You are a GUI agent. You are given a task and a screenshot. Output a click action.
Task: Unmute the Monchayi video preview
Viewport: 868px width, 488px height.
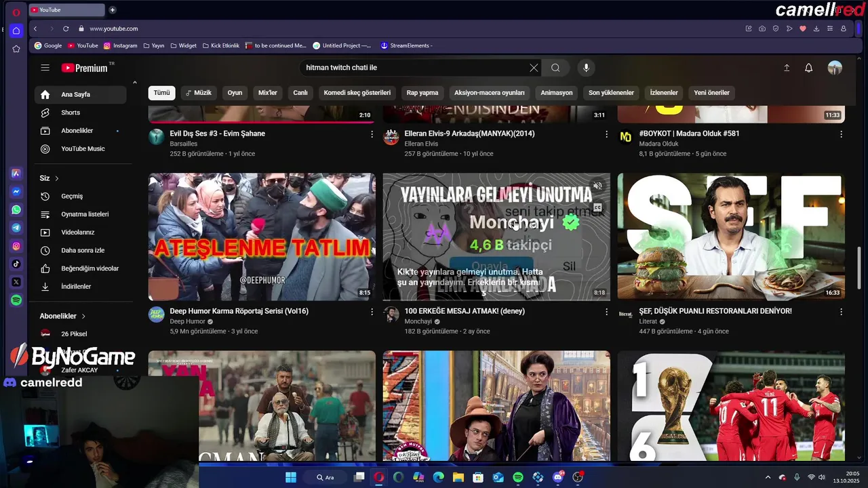coord(597,186)
